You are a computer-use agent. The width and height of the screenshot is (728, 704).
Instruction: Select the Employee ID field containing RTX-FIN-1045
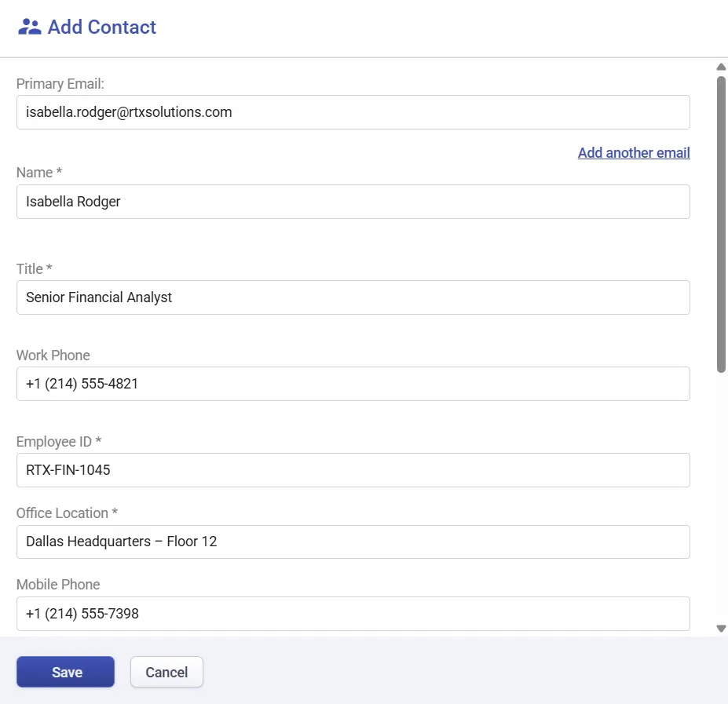353,470
